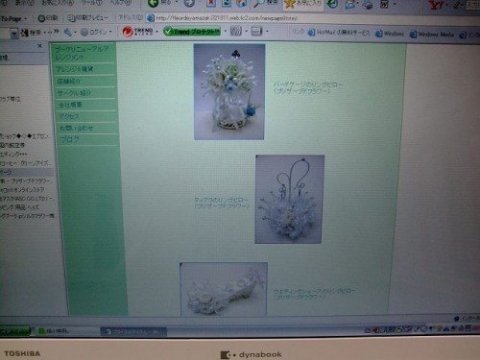Click the green Windows Start button
The image size is (480, 360).
[15, 331]
